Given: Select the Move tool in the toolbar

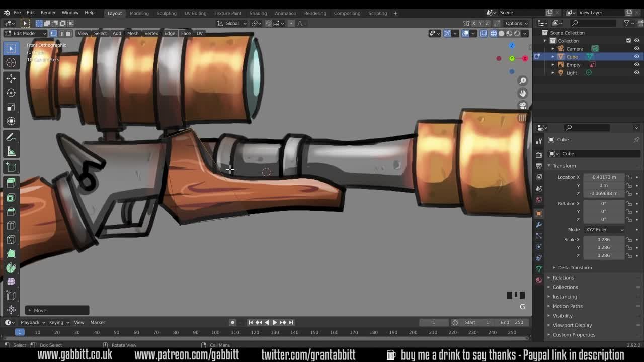Looking at the screenshot, I should (x=11, y=78).
